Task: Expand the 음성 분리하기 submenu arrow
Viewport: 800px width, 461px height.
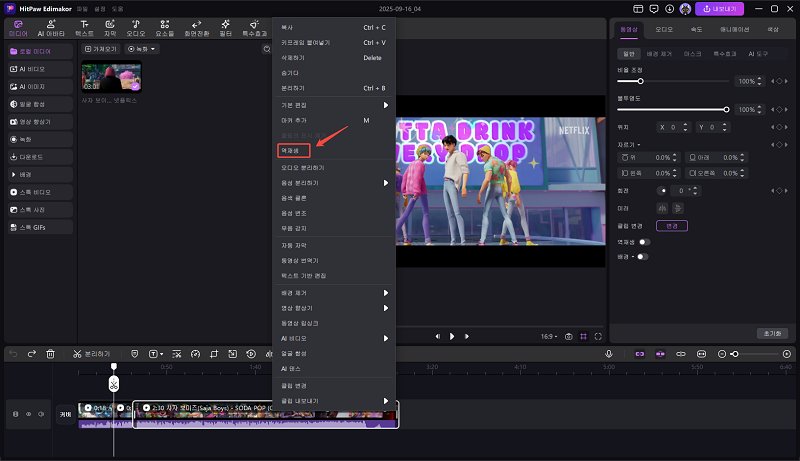Action: click(x=386, y=183)
